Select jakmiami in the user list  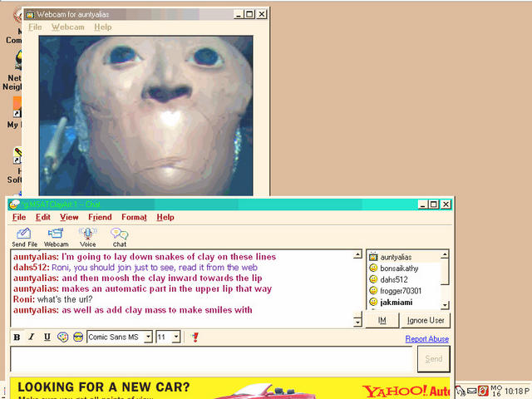tap(404, 302)
